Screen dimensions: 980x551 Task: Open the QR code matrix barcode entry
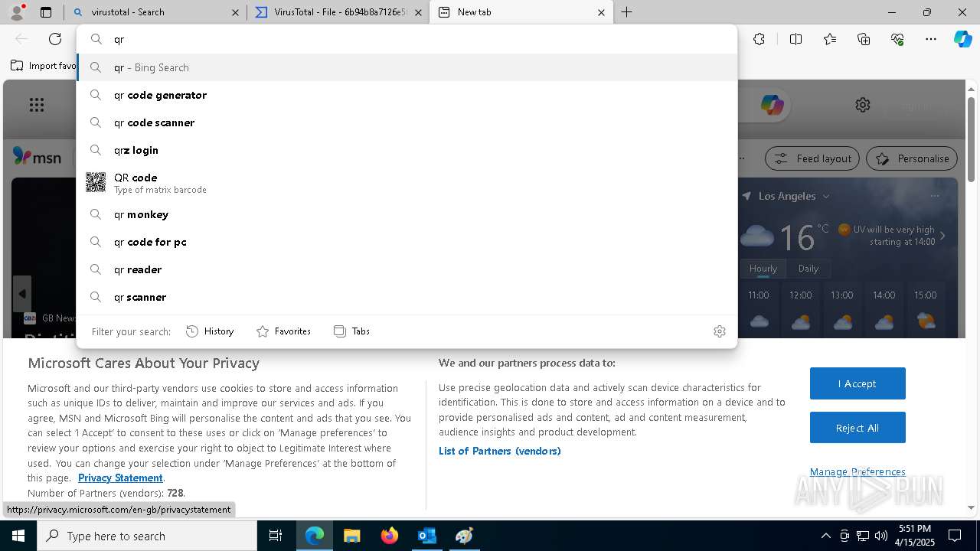click(x=407, y=182)
